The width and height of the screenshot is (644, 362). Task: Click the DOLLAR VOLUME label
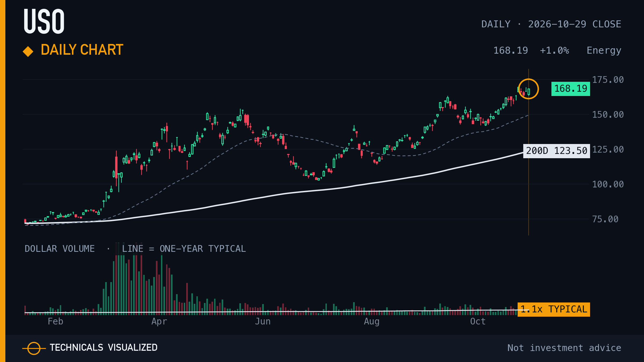coord(60,249)
